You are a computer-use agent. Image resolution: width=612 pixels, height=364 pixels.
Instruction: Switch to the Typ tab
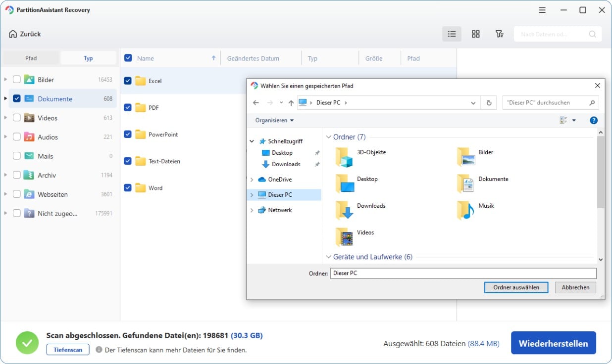click(88, 58)
